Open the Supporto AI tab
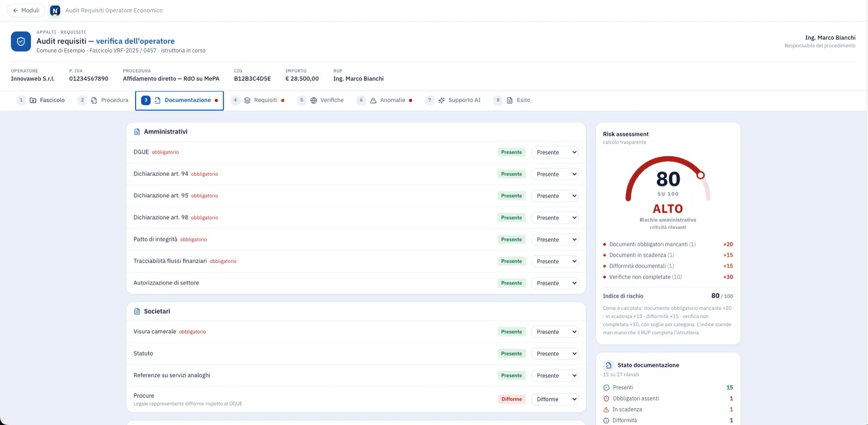The image size is (868, 425). pos(453,100)
